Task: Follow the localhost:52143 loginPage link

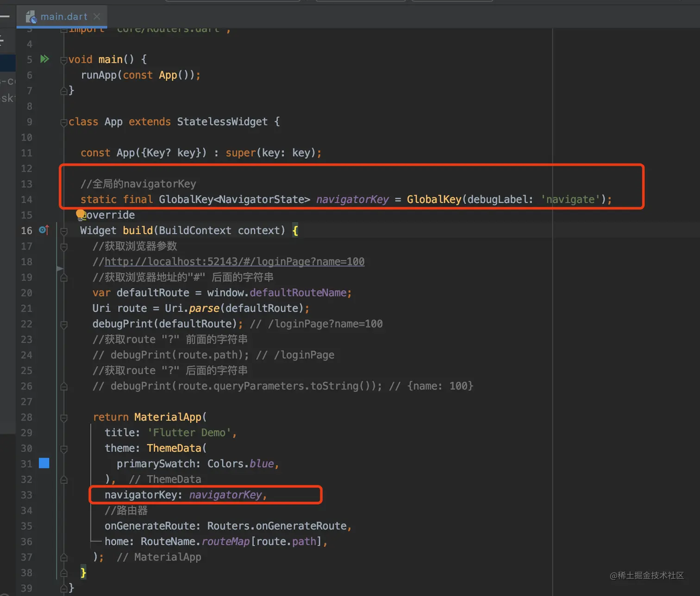Action: point(234,262)
